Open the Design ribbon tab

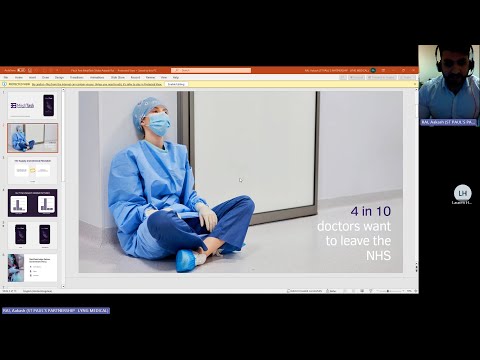tap(59, 77)
